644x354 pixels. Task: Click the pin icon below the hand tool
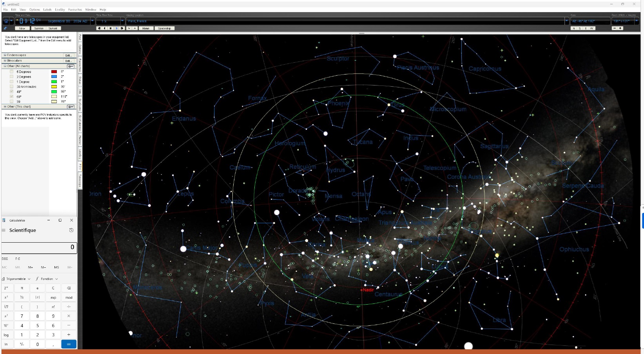[x=5, y=28]
